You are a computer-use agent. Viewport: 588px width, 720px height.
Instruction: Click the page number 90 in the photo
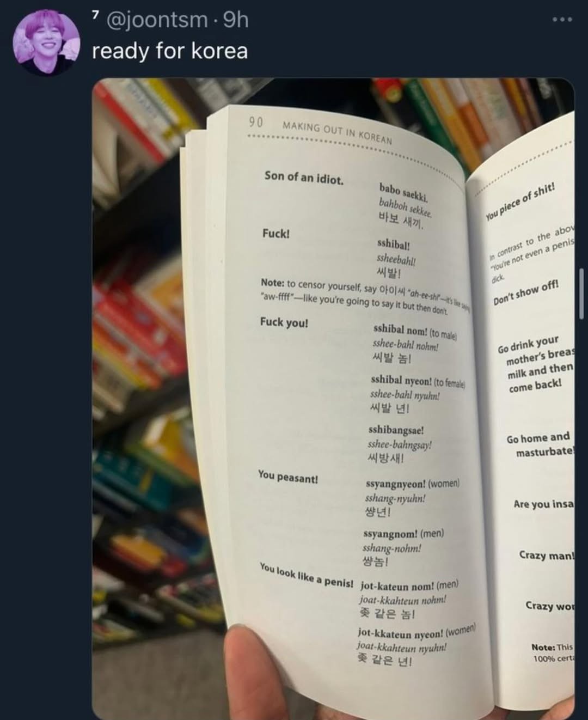point(256,122)
